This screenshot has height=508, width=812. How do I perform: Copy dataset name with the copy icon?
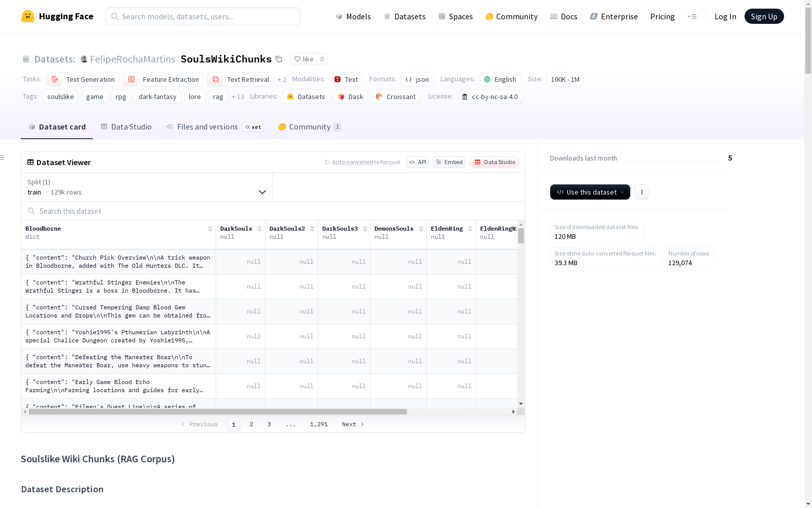coord(279,59)
